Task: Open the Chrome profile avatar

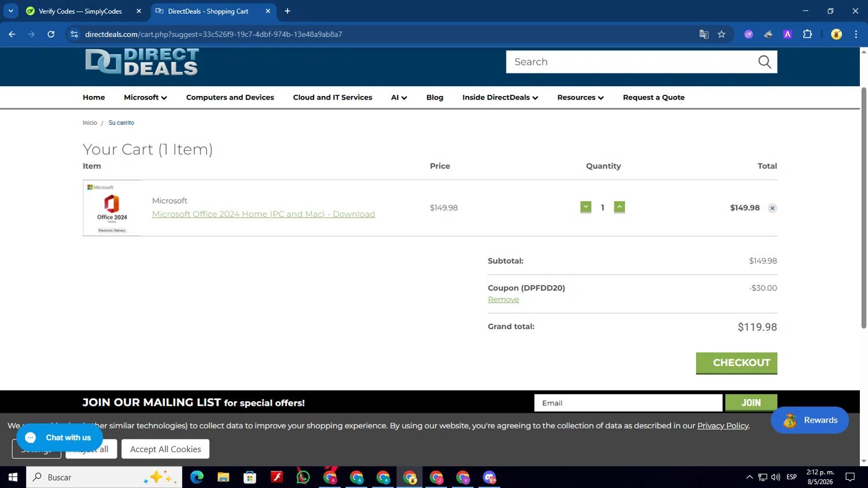Action: click(836, 34)
